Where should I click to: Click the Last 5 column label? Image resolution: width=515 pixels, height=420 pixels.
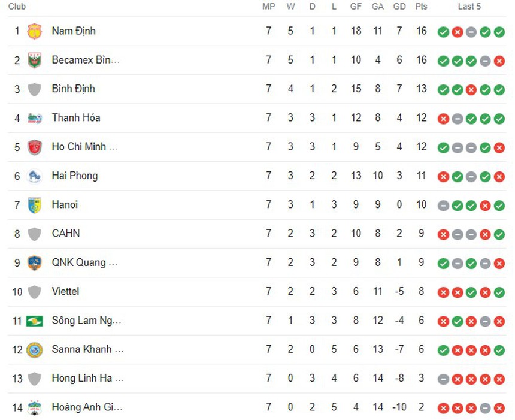point(469,7)
